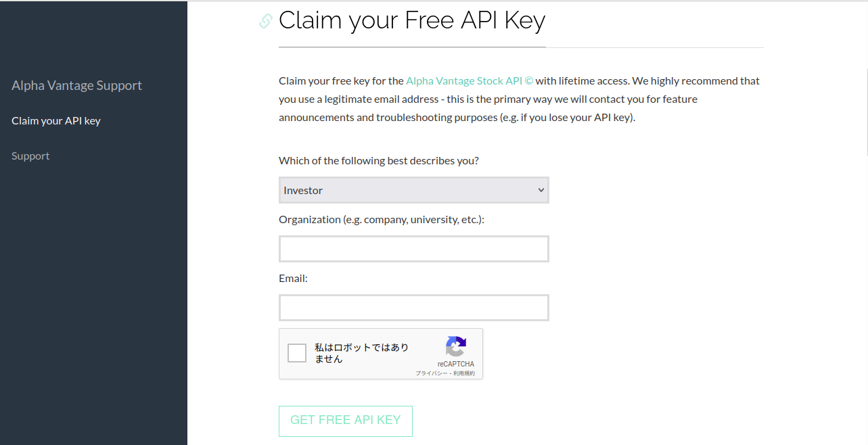
Task: Click the Alpha Vantage Support sidebar heading
Action: click(x=76, y=85)
